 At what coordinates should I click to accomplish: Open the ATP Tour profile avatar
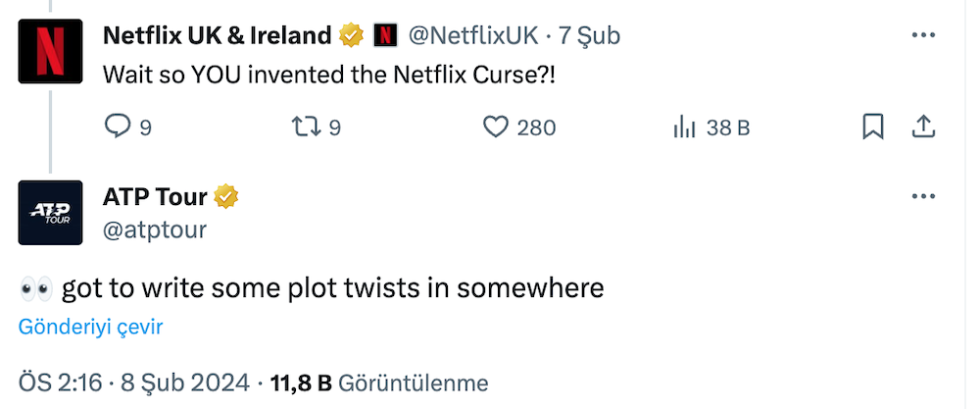(50, 212)
